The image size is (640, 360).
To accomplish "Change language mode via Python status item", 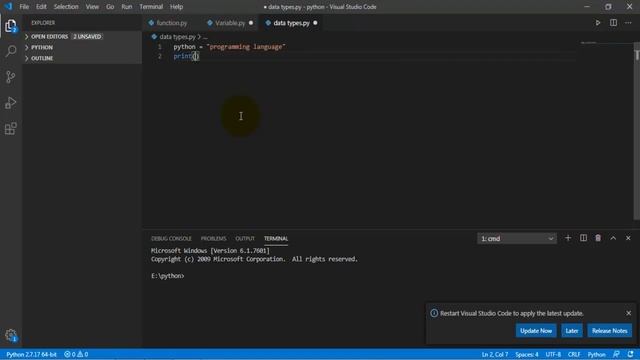I will click(x=596, y=354).
